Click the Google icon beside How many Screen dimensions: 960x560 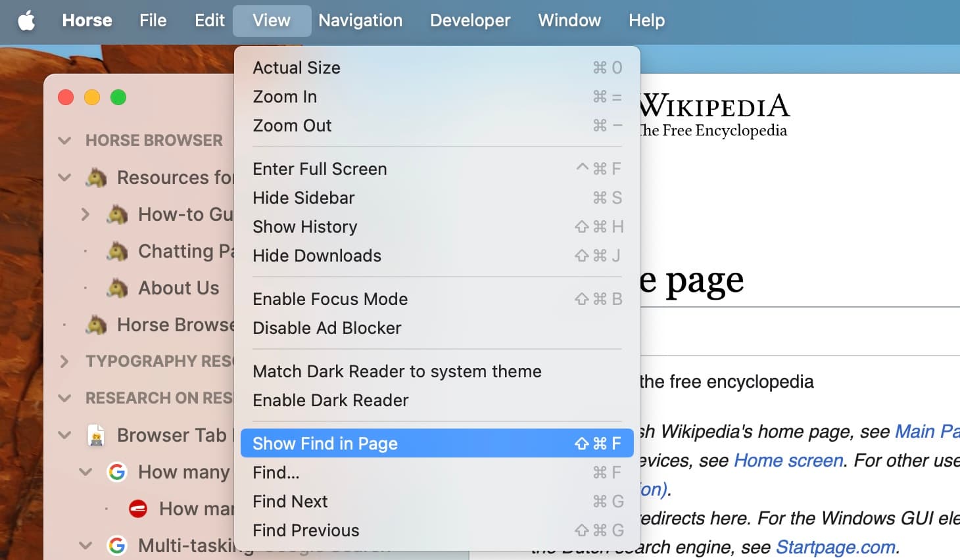click(x=116, y=472)
